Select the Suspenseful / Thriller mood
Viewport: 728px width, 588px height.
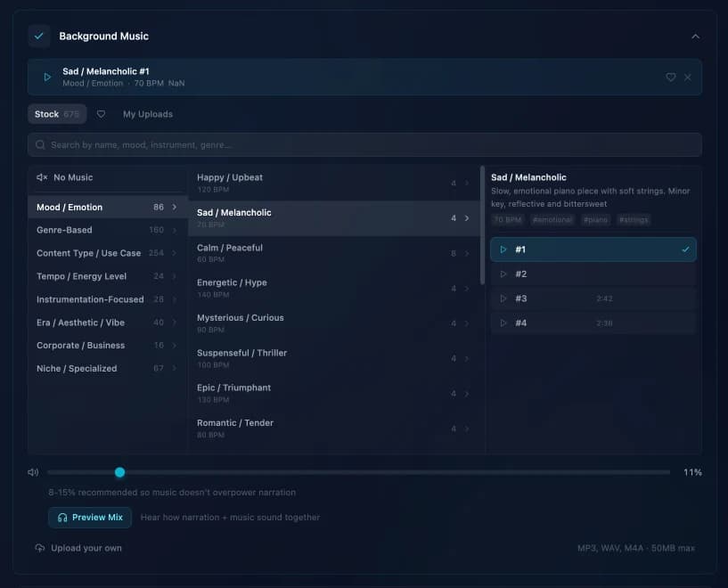point(334,358)
